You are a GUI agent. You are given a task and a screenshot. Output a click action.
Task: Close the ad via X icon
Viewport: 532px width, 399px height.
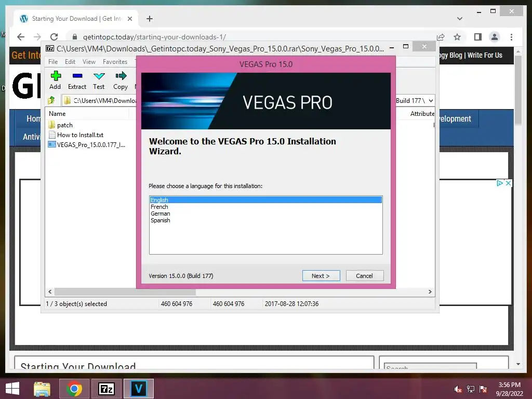[508, 183]
